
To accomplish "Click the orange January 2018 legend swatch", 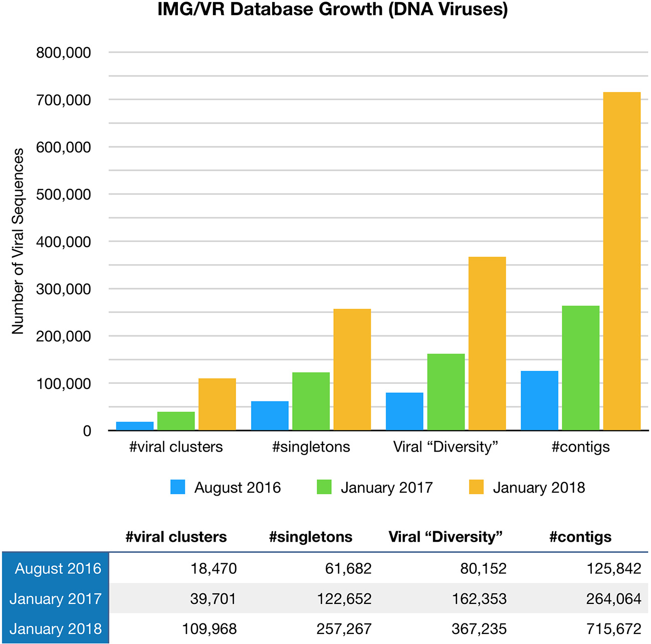I will [476, 487].
